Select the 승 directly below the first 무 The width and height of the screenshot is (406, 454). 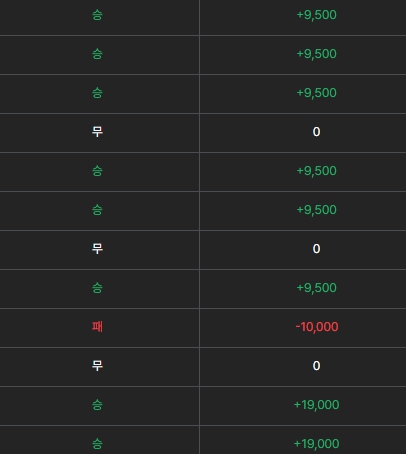click(x=97, y=171)
